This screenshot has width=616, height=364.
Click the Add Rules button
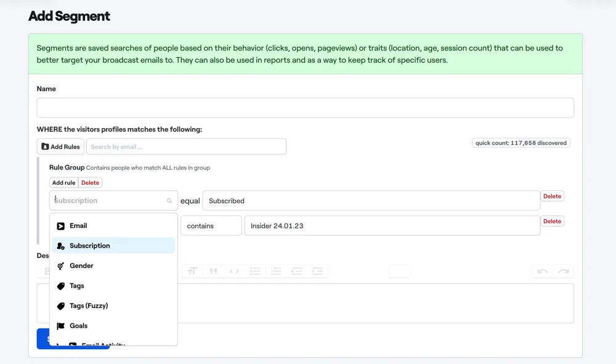tap(60, 147)
